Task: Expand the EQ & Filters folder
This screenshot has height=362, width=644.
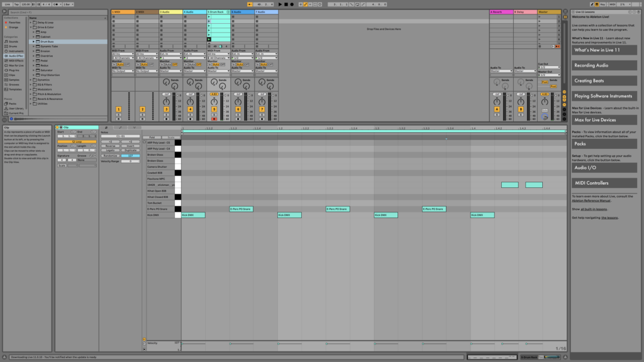Action: click(x=31, y=85)
